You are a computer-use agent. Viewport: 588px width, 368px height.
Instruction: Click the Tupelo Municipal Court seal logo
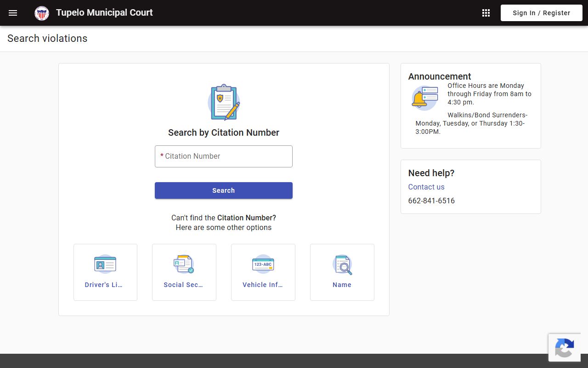pyautogui.click(x=42, y=13)
